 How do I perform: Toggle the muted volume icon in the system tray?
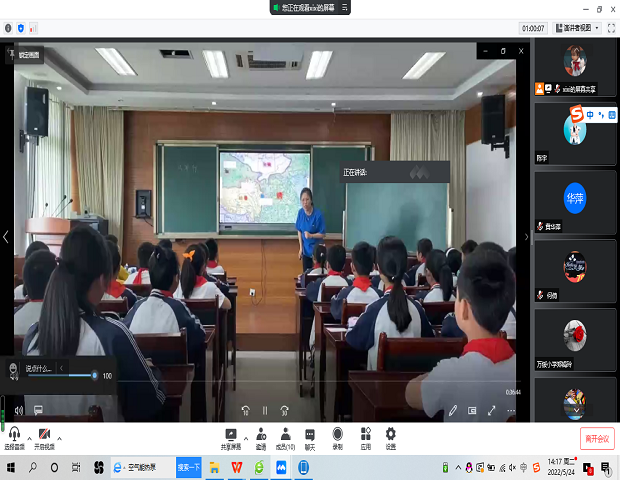pos(512,468)
